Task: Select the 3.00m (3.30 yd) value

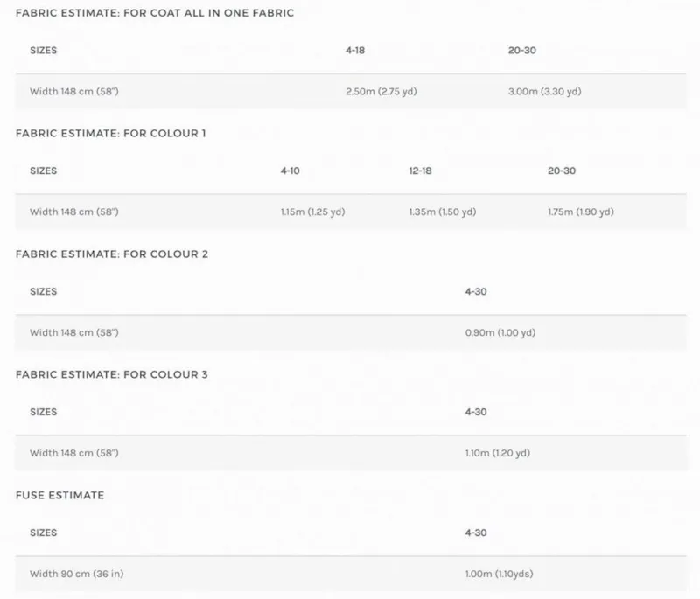Action: tap(544, 91)
